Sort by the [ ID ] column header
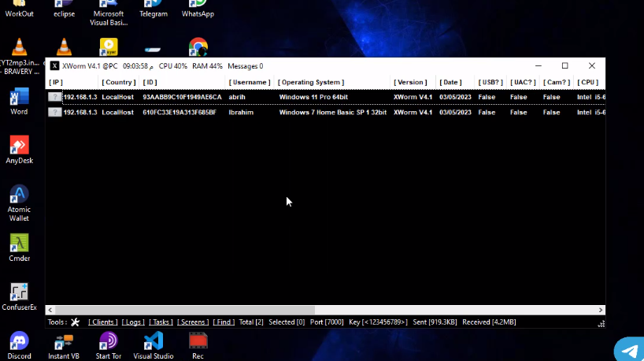The height and width of the screenshot is (361, 644). pyautogui.click(x=150, y=82)
